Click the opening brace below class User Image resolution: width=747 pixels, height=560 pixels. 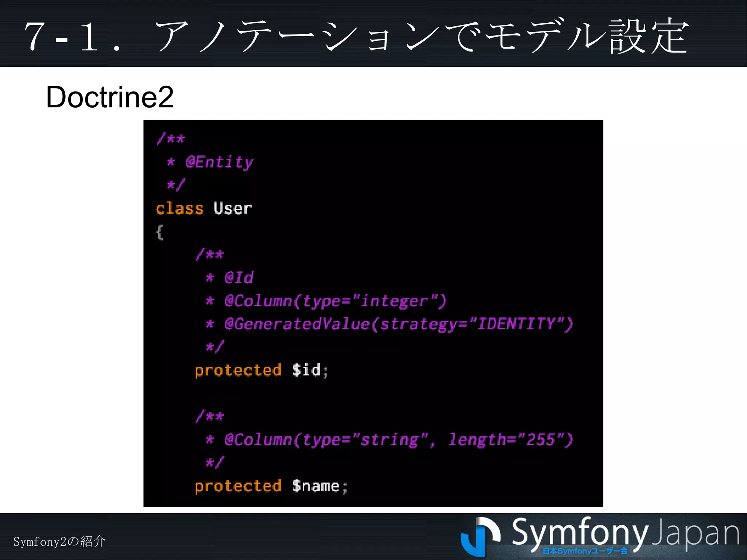(160, 232)
